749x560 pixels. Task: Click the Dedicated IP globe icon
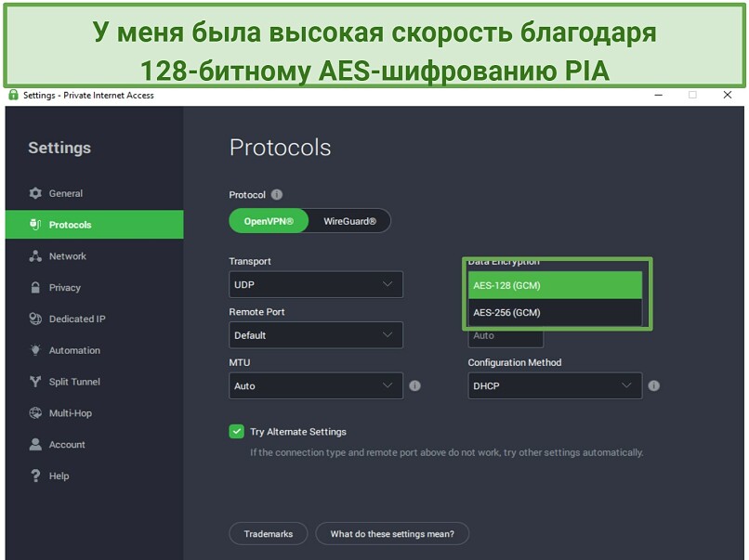[35, 319]
